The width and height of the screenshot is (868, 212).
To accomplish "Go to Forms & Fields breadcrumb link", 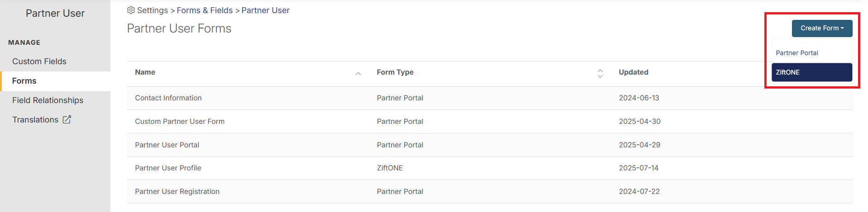I will 205,10.
